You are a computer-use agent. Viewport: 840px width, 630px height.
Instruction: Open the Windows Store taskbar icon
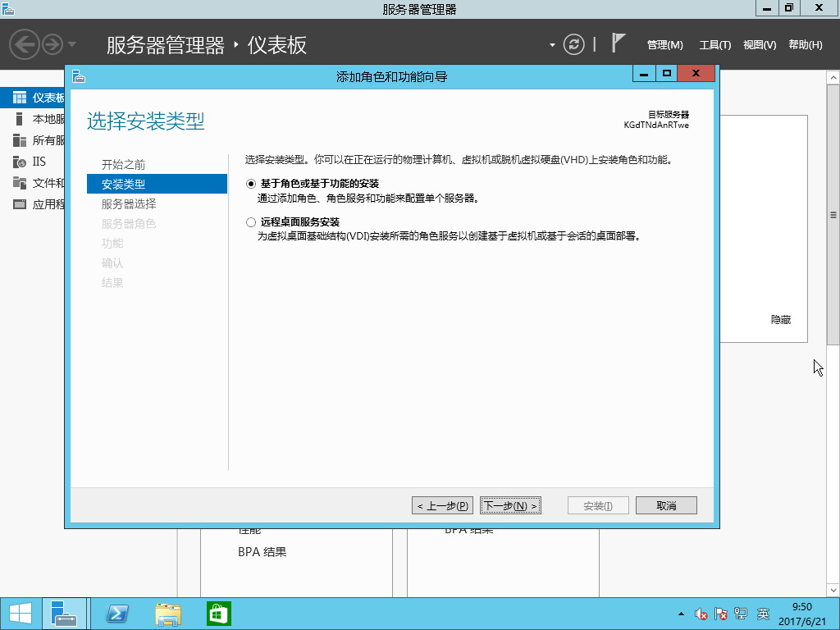click(219, 614)
